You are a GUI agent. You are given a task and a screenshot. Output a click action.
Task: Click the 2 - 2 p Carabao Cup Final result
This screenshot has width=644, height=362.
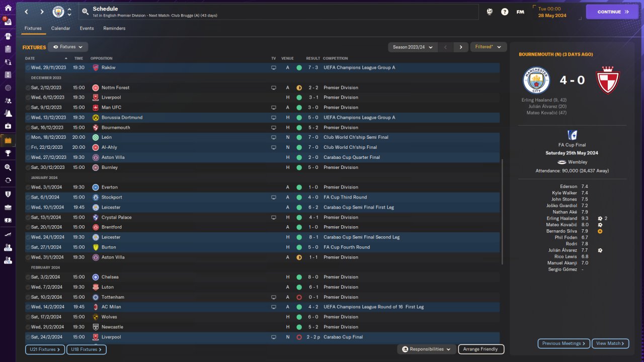tap(313, 337)
